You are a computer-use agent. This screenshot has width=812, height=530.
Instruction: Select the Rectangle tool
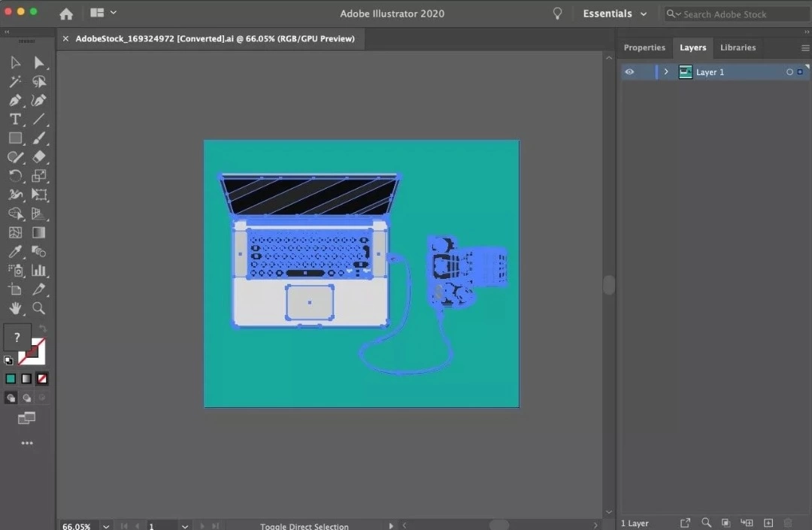15,138
